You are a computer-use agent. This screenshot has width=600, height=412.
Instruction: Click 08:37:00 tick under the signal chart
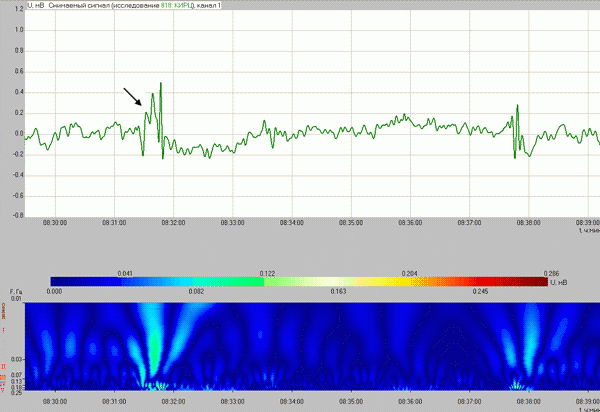(470, 223)
